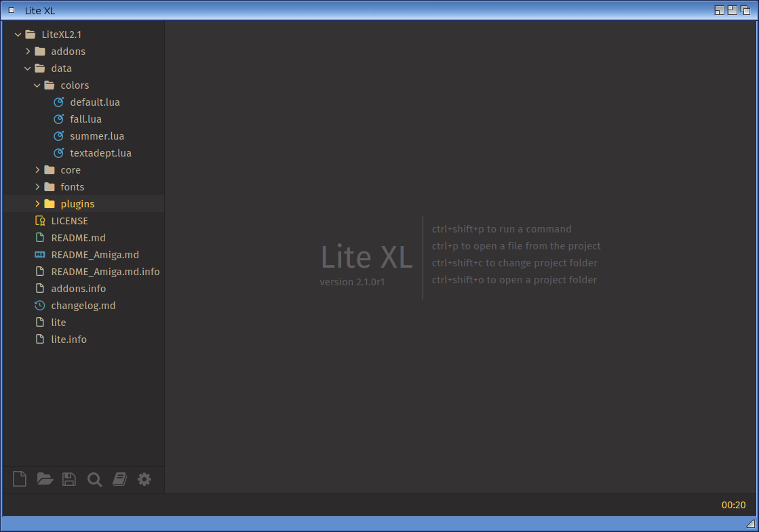
Task: Select default.lua in the tree
Action: [x=95, y=102]
